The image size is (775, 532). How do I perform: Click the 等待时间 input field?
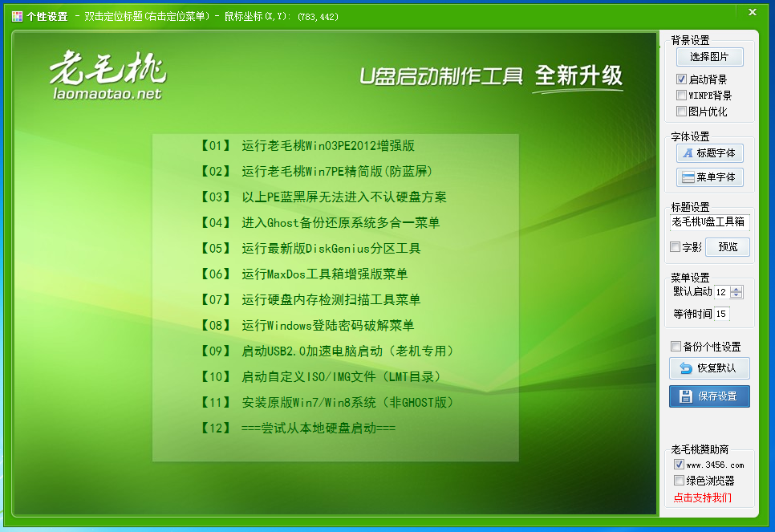[x=724, y=314]
